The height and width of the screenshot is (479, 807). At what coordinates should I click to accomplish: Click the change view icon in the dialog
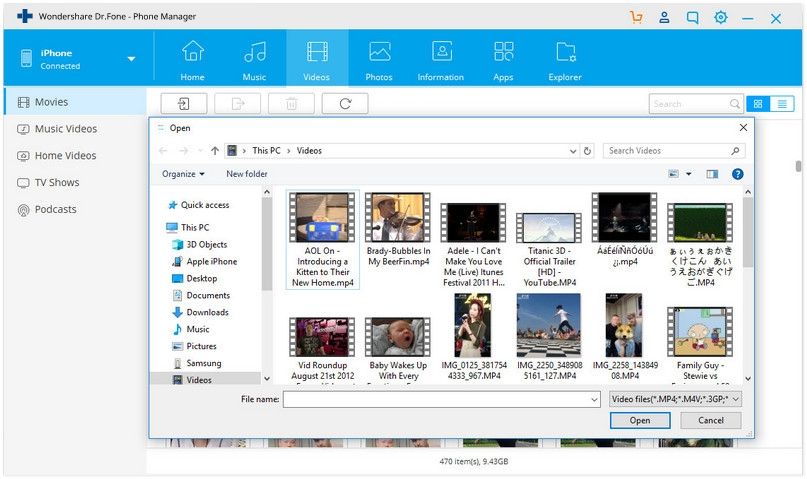(673, 174)
